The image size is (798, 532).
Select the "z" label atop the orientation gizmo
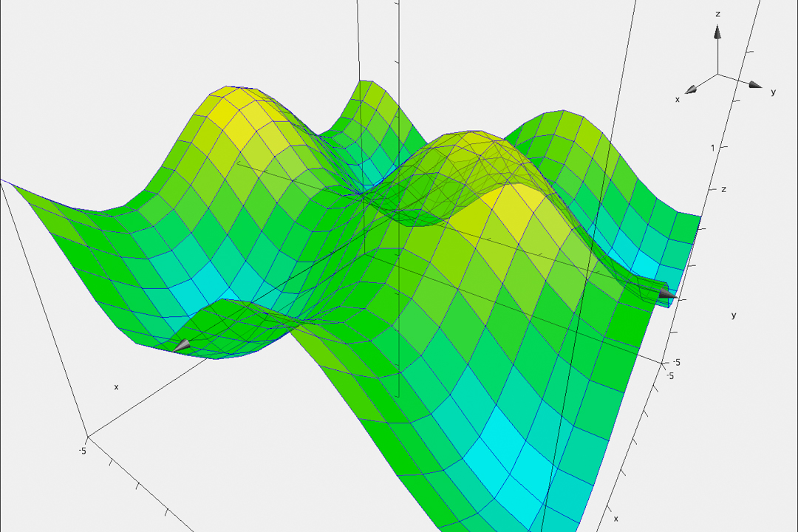(x=717, y=14)
